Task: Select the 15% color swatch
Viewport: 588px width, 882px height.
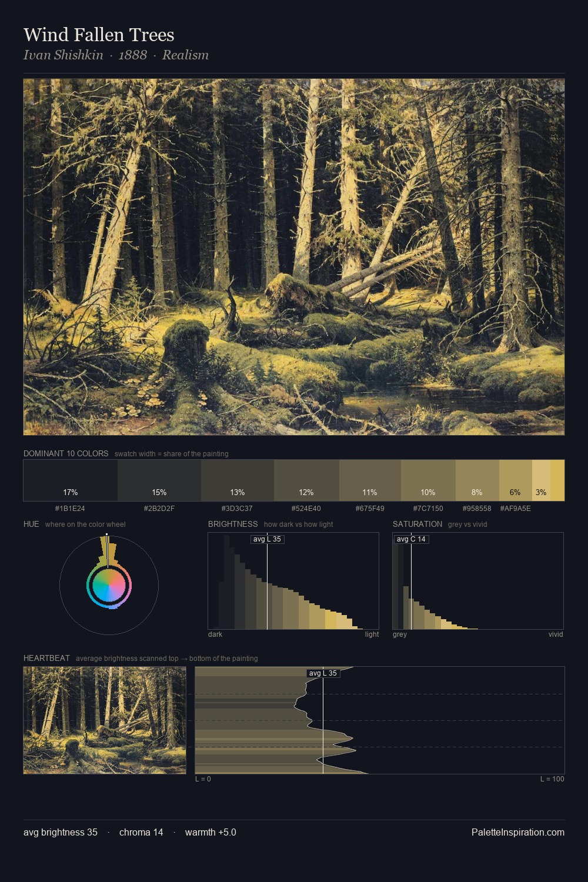Action: pyautogui.click(x=159, y=480)
